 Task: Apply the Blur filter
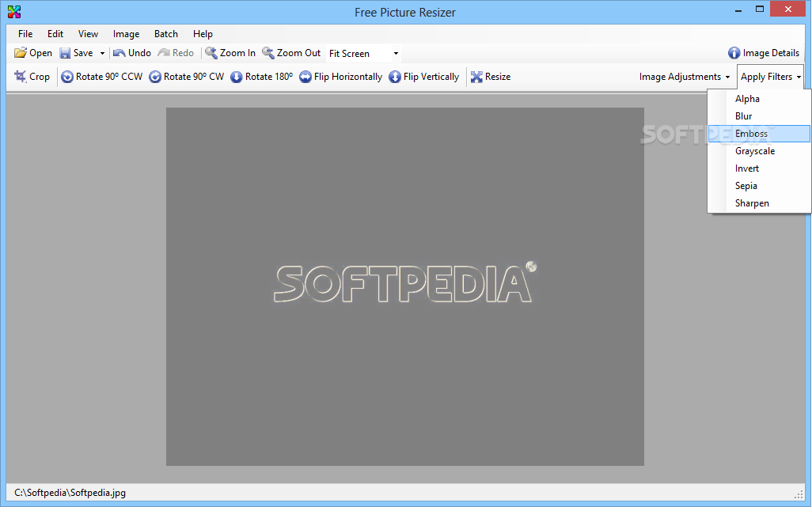tap(759, 116)
